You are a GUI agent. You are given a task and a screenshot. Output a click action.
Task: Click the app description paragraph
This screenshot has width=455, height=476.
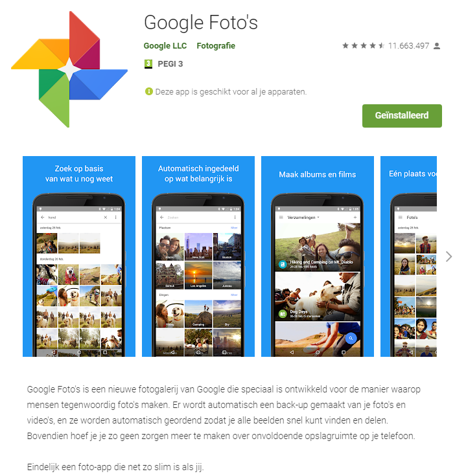(x=224, y=413)
